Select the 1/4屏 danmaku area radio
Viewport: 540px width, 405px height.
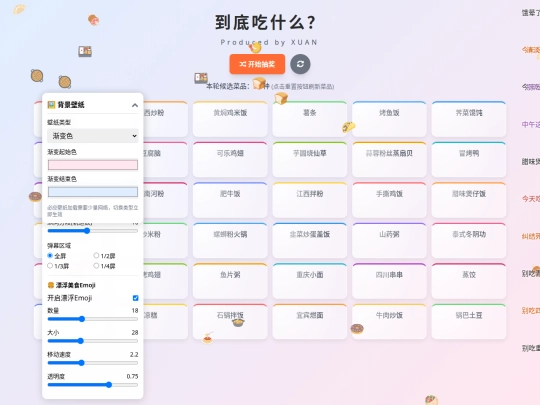click(96, 266)
